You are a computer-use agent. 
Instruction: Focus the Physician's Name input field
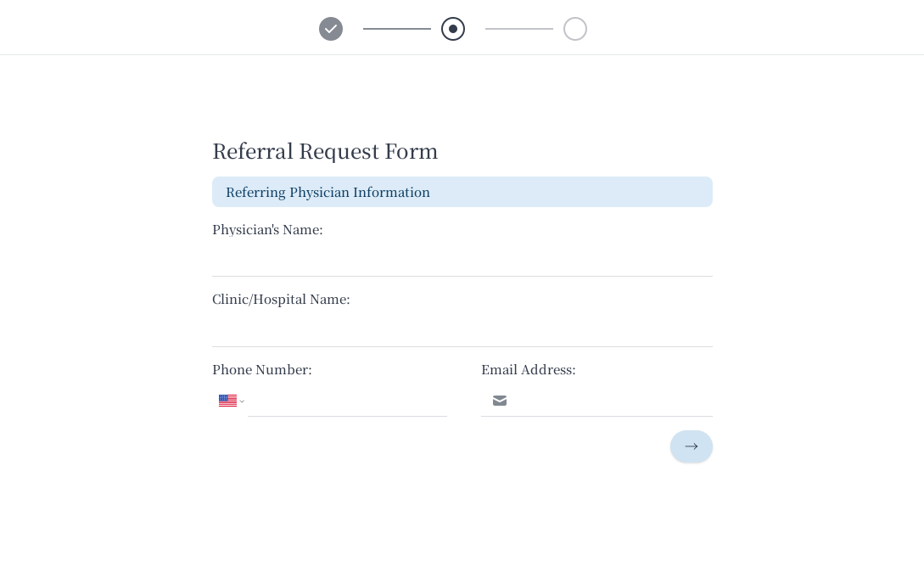pos(462,261)
